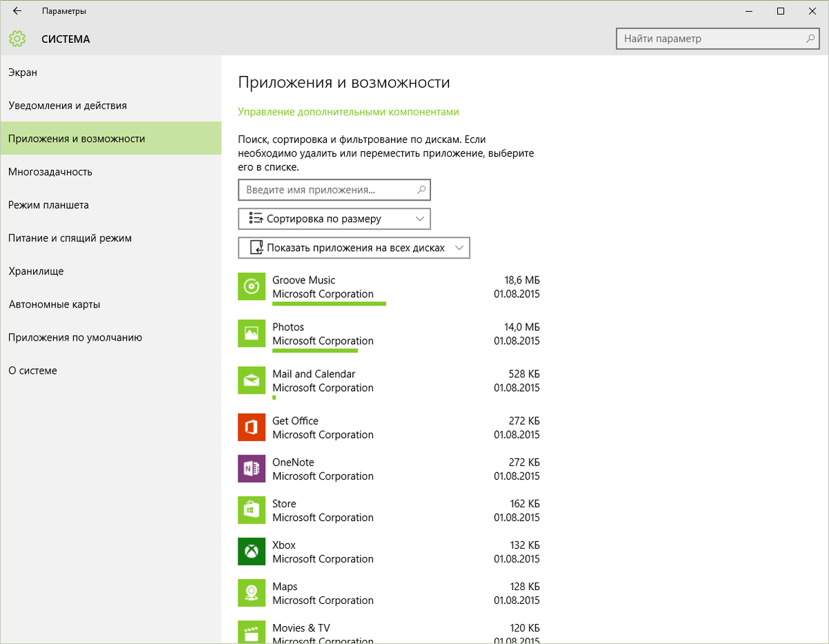
Task: Click the Mail and Calendar app icon
Action: point(251,380)
